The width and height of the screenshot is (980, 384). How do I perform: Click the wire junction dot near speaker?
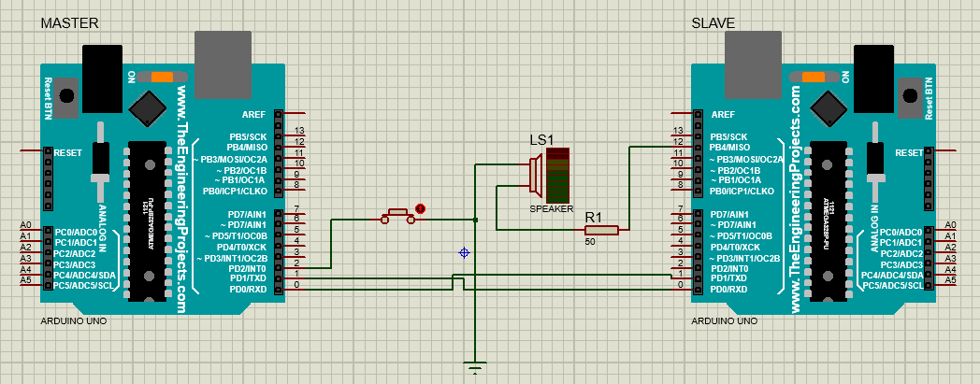476,220
